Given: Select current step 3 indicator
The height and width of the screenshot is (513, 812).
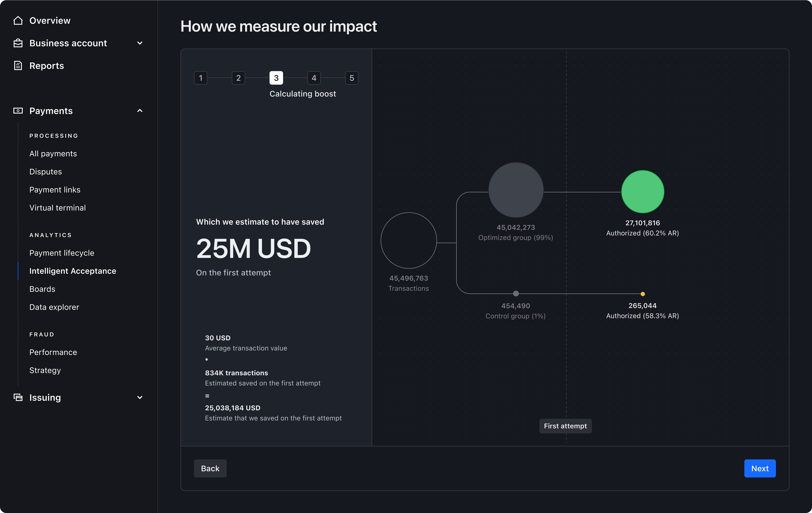Looking at the screenshot, I should [276, 78].
